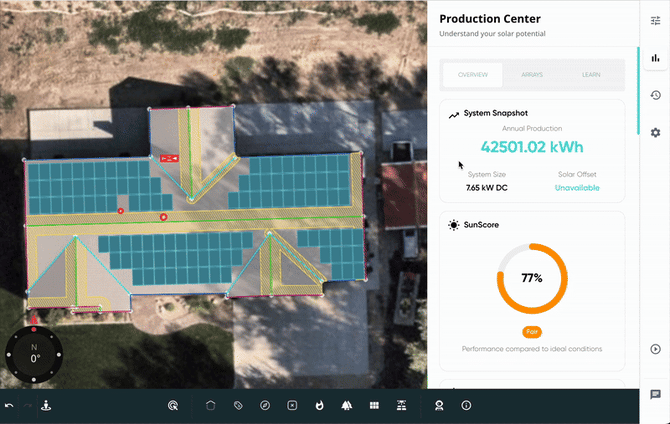
Task: Click the compass azimuth tool icon
Action: (x=265, y=405)
